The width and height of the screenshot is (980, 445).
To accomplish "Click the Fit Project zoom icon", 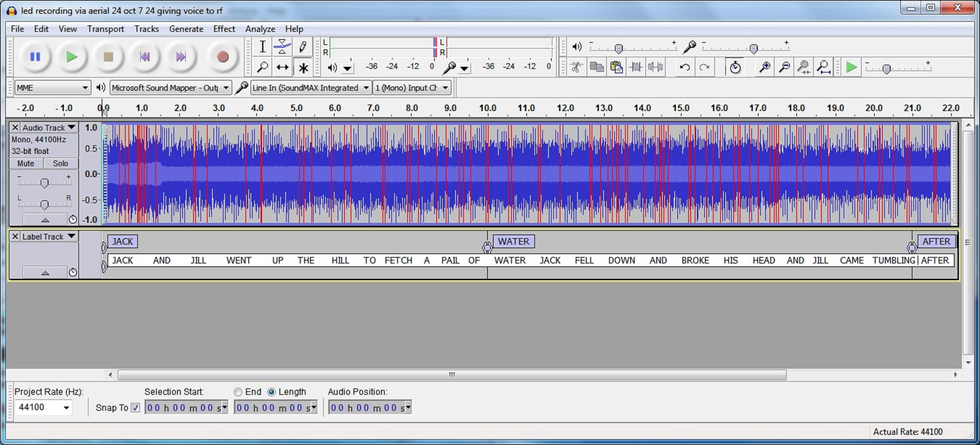I will point(824,67).
